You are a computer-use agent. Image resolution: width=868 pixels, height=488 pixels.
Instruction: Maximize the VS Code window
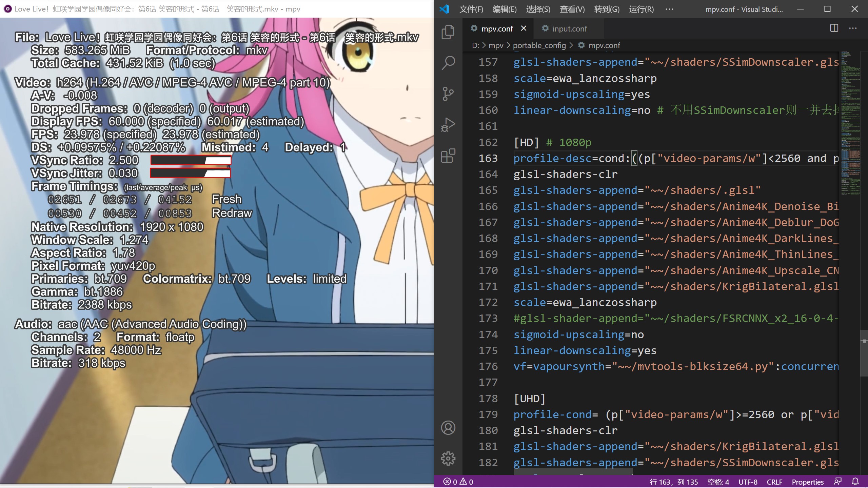click(x=827, y=9)
